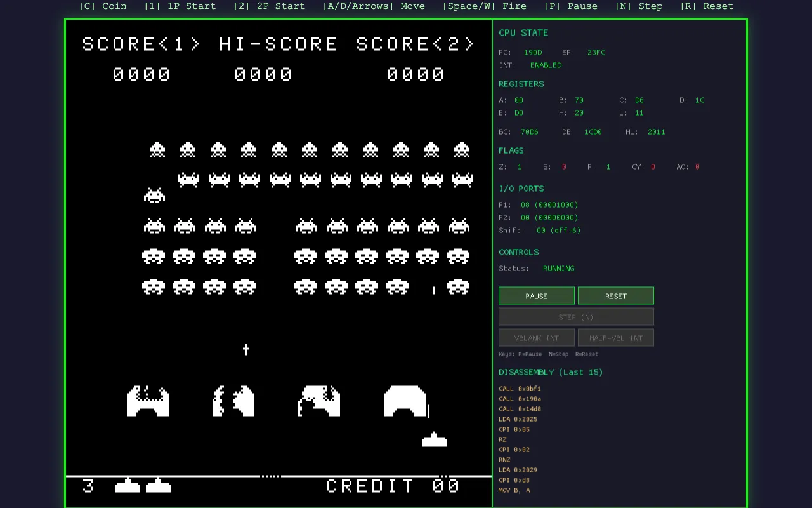812x508 pixels.
Task: Click the disabled STEP (N) button
Action: (x=576, y=317)
